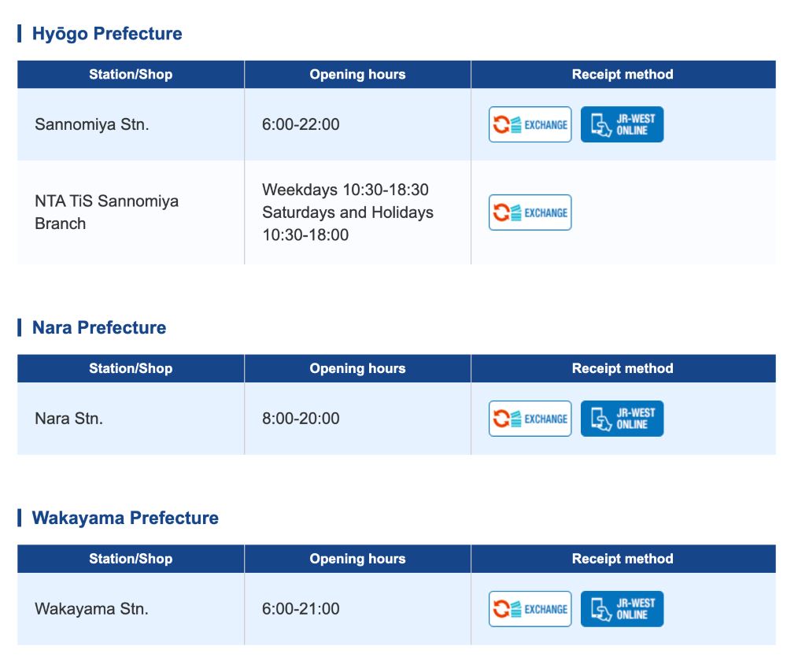Image resolution: width=787 pixels, height=672 pixels.
Task: Select JR-West Online icon in Nara Stn. row
Action: tap(622, 419)
